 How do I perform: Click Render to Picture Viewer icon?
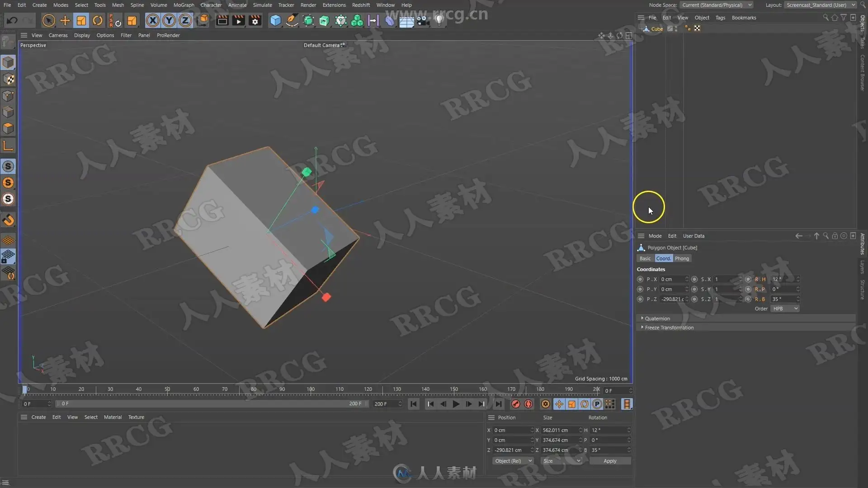tap(238, 20)
